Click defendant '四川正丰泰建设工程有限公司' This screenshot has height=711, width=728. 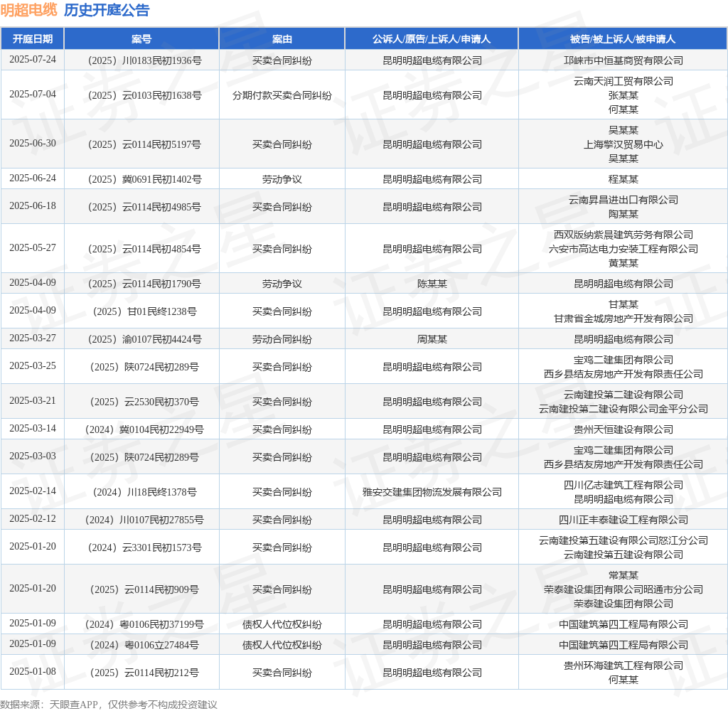(x=623, y=520)
